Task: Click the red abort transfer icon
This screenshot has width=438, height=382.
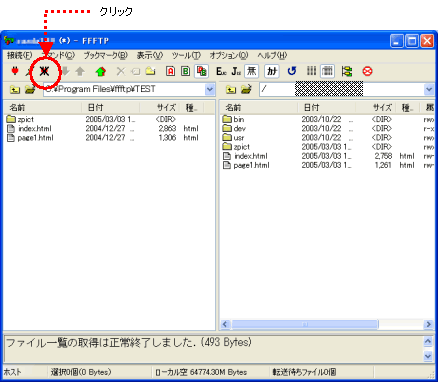Action: click(x=367, y=71)
